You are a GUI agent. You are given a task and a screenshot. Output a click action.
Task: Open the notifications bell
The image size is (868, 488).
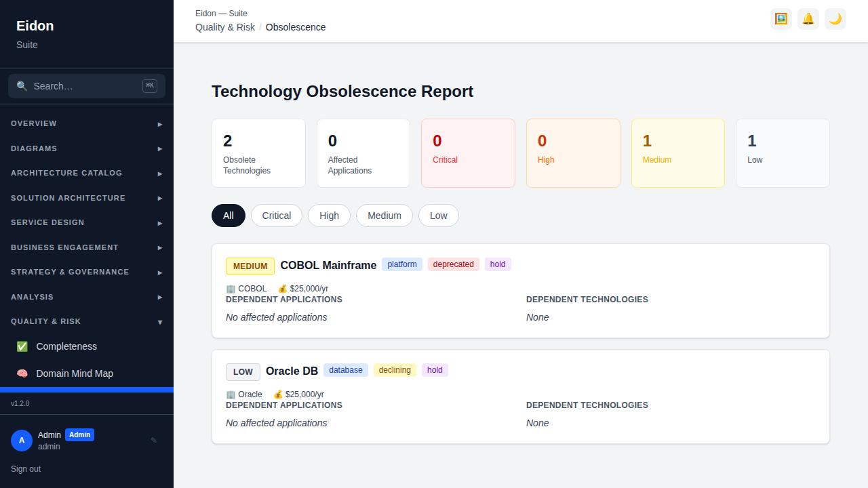tap(808, 19)
